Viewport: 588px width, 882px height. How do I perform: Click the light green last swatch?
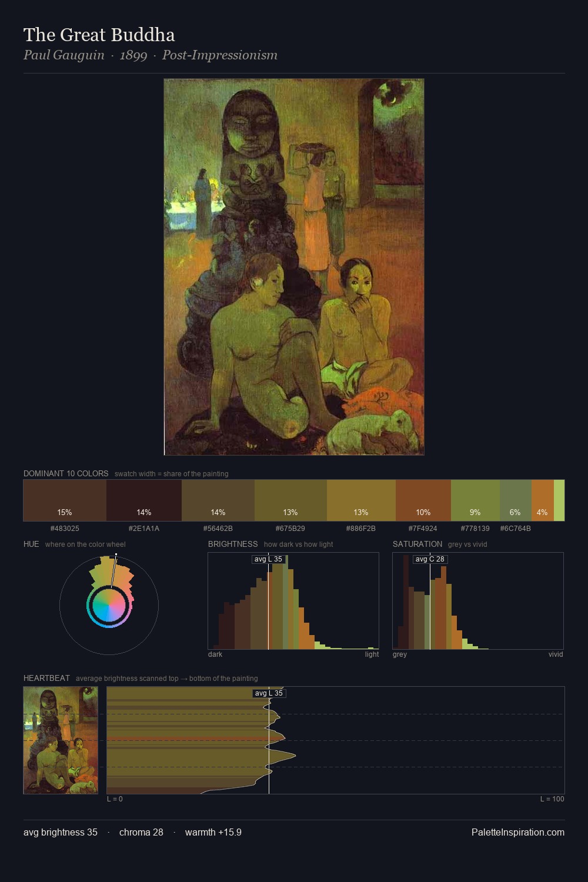point(559,500)
